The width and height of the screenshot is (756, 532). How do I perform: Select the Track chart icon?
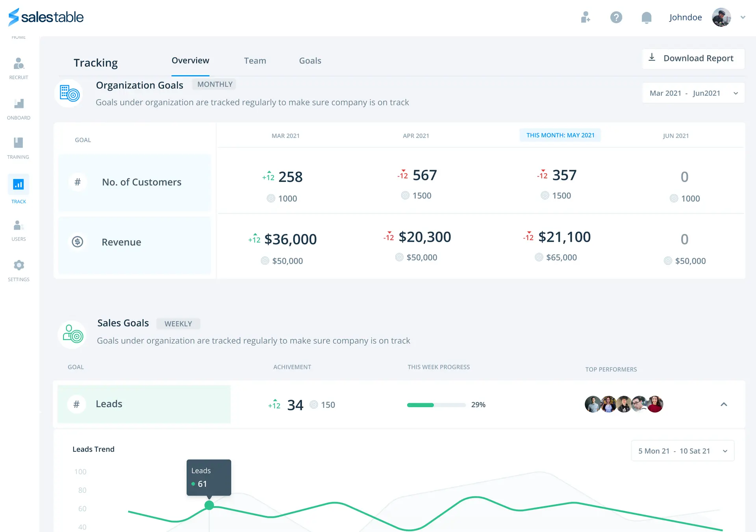coord(19,184)
